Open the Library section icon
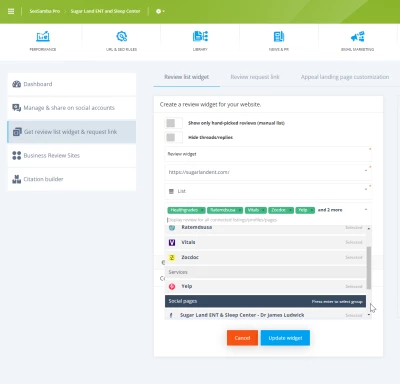This screenshot has width=400, height=384. 200,37
